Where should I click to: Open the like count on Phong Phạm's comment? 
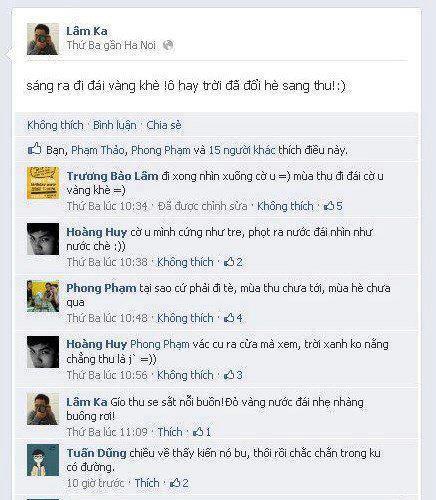coord(233,318)
